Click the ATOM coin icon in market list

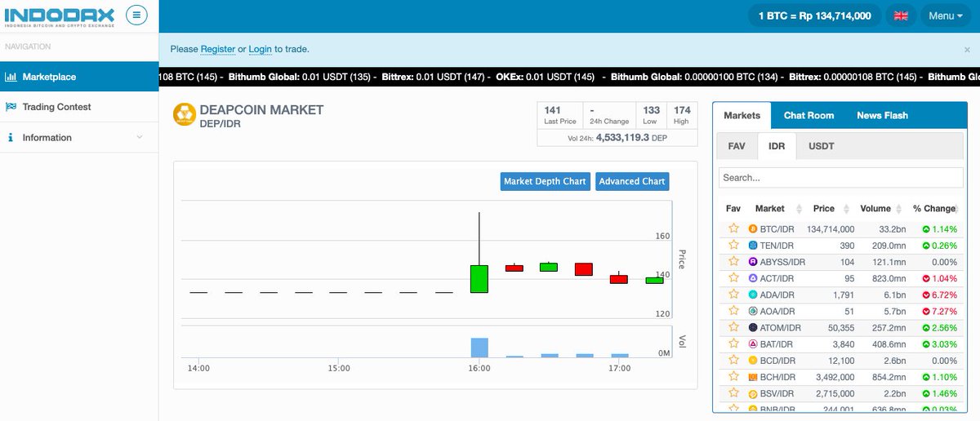753,327
